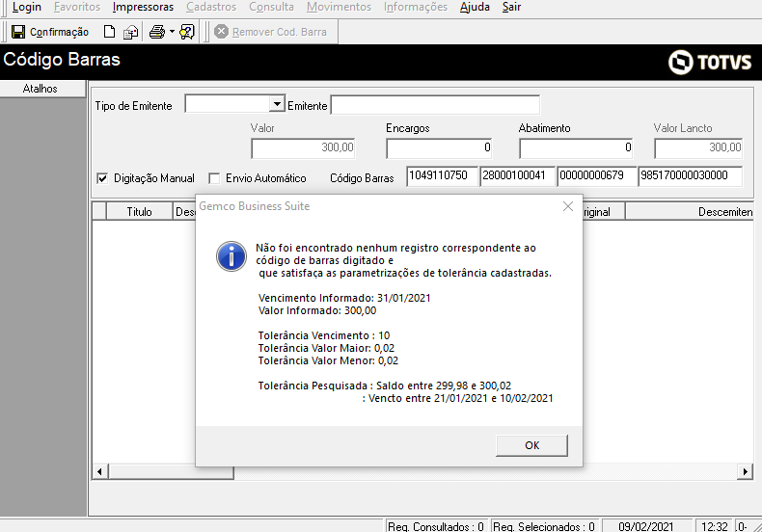This screenshot has width=762, height=532.
Task: Open the Movimentos menu
Action: pos(339,8)
